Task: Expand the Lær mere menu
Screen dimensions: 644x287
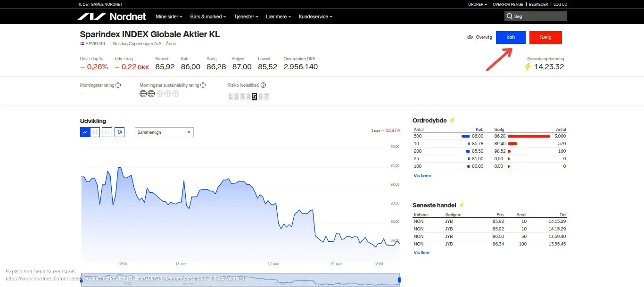Action: (279, 16)
